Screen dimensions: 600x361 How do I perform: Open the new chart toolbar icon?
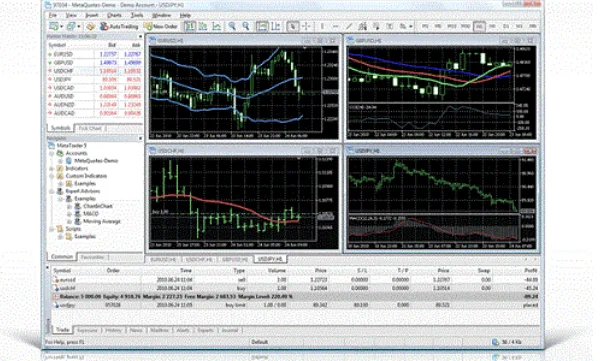pyautogui.click(x=54, y=26)
